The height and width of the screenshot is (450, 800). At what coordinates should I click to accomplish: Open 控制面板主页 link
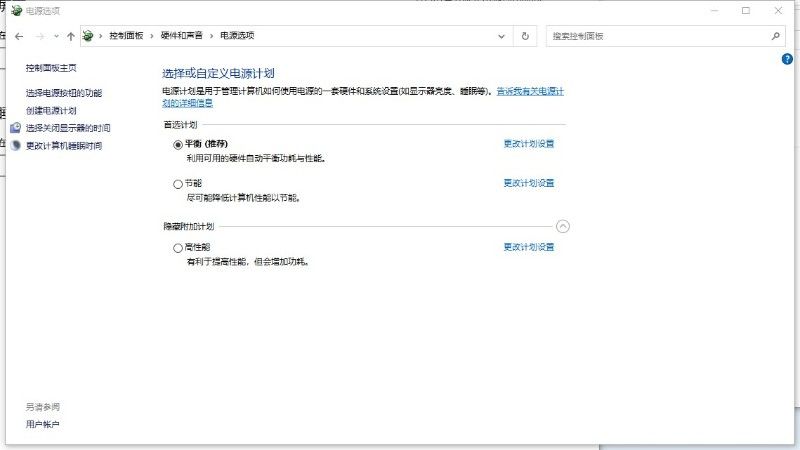click(51, 68)
